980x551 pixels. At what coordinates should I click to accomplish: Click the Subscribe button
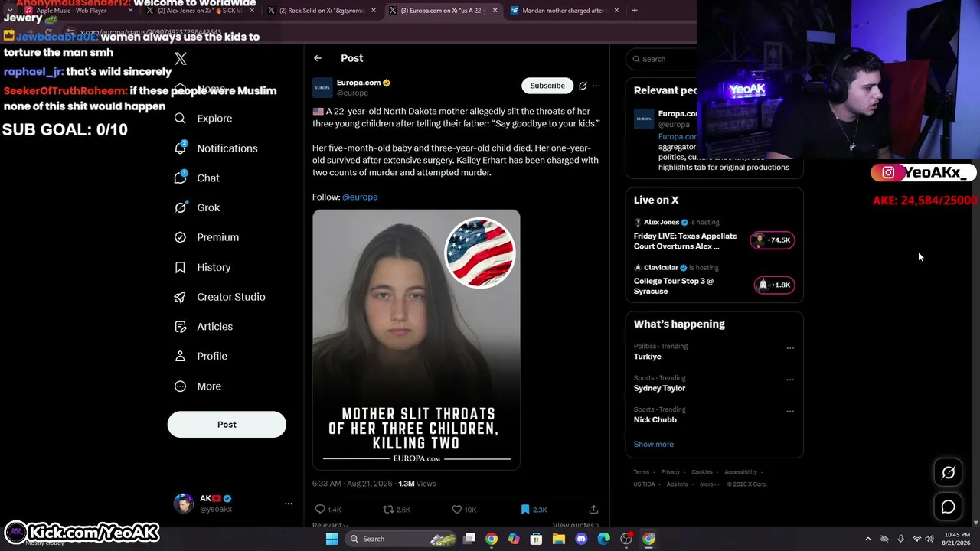click(547, 86)
